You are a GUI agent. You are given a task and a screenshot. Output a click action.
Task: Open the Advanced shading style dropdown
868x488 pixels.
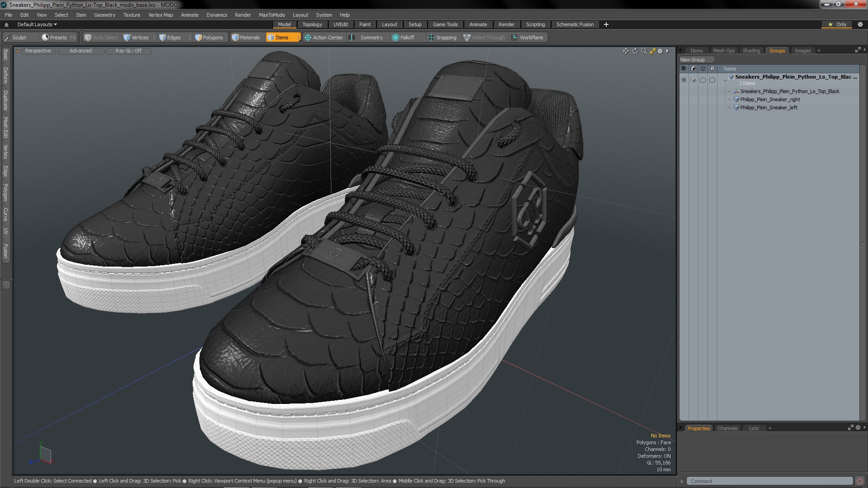pyautogui.click(x=80, y=51)
